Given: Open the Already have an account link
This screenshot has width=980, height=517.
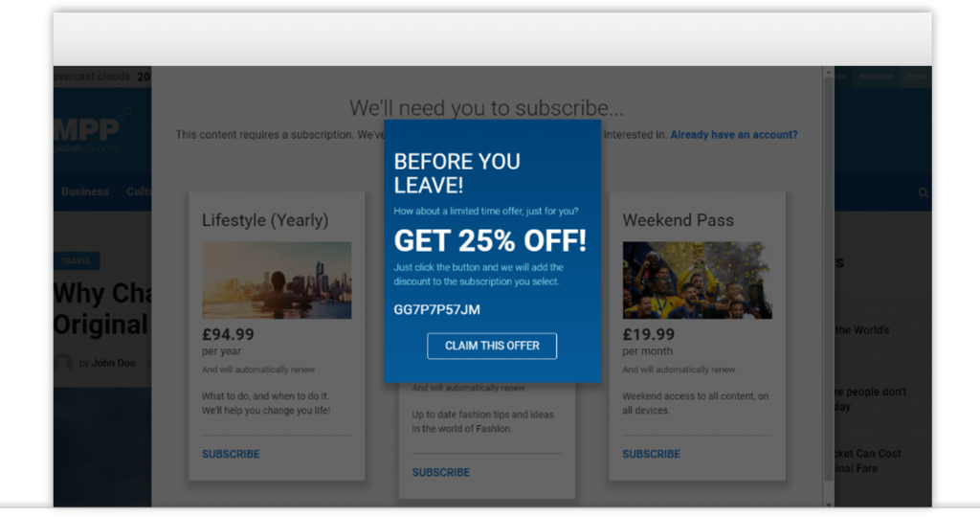Looking at the screenshot, I should [734, 134].
